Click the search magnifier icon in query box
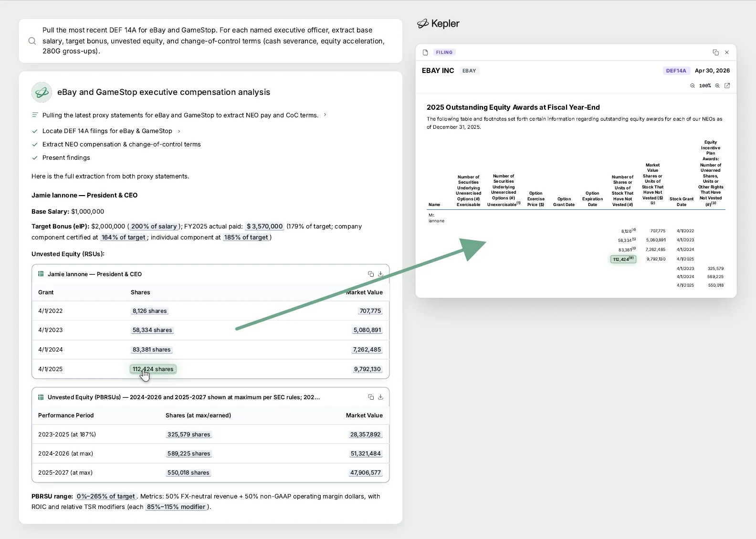Screen dimensions: 756x539 tap(32, 41)
